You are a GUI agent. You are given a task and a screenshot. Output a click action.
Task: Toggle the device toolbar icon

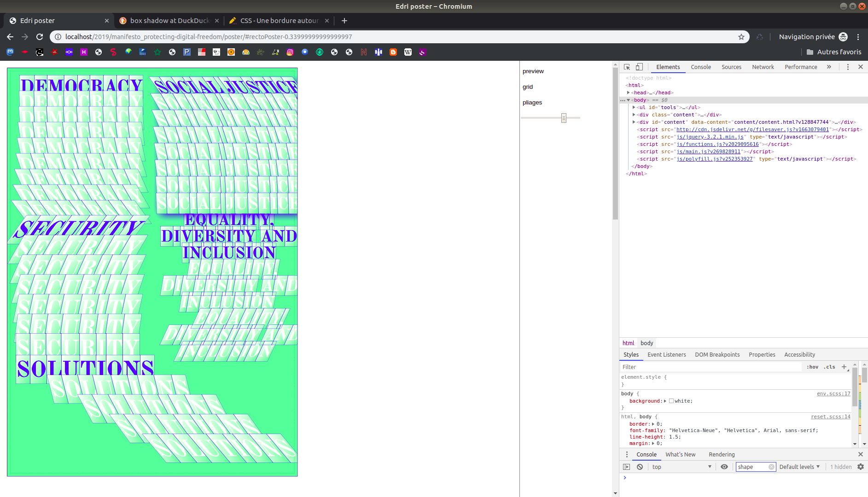[639, 67]
